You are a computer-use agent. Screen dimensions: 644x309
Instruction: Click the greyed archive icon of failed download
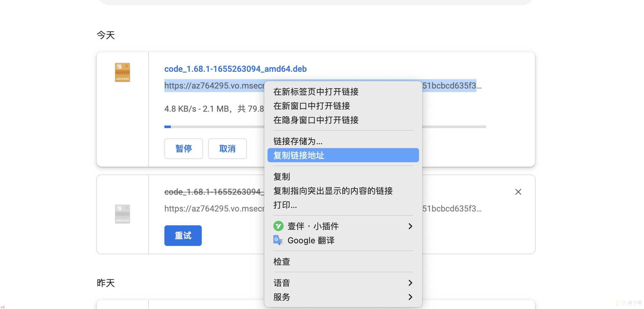[x=122, y=214]
